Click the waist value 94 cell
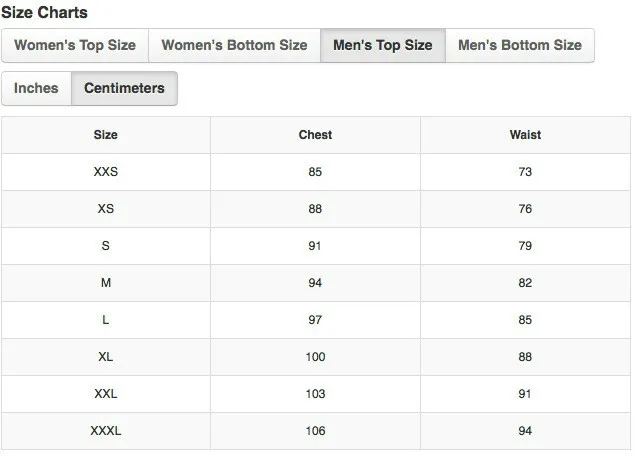This screenshot has height=456, width=636. tap(525, 430)
